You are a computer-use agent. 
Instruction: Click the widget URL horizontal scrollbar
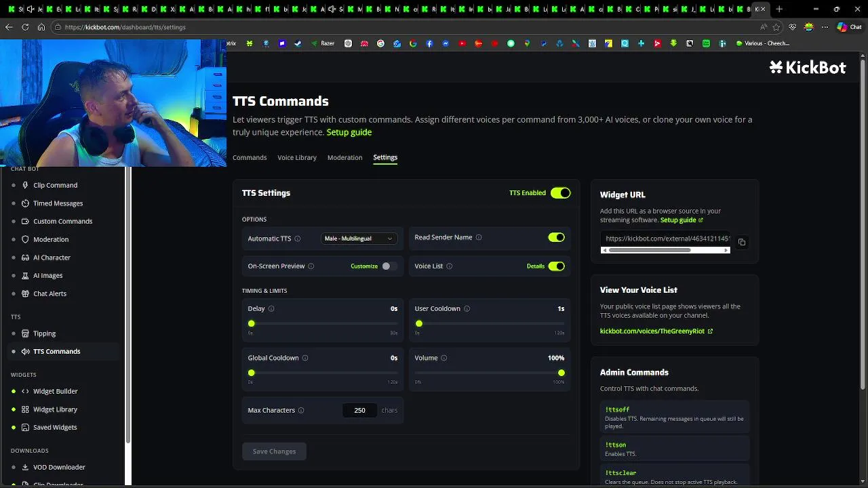(x=650, y=250)
